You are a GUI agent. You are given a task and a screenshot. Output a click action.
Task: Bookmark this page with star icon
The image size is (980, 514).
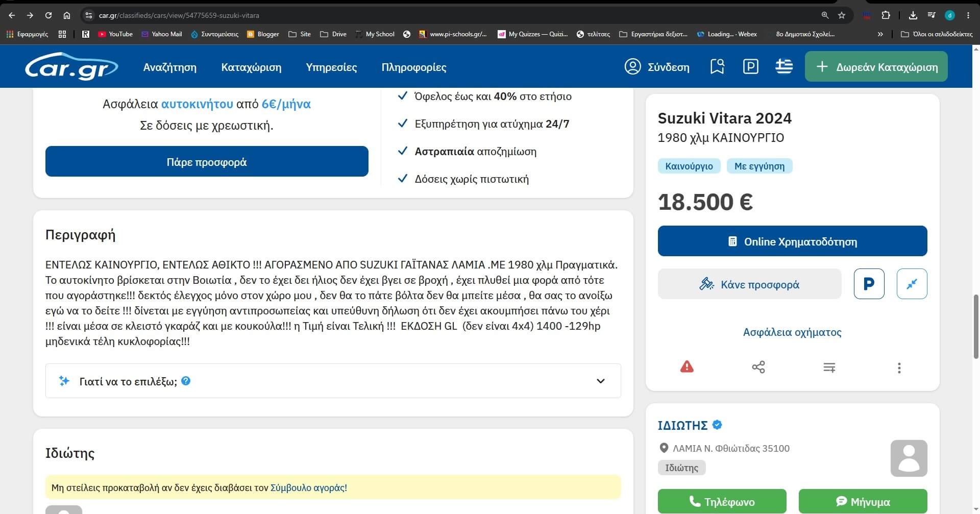point(842,15)
